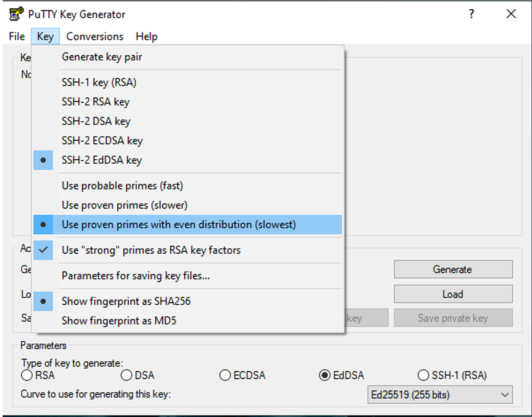
Task: Select SSH-2 RSA key in menu
Action: 95,102
